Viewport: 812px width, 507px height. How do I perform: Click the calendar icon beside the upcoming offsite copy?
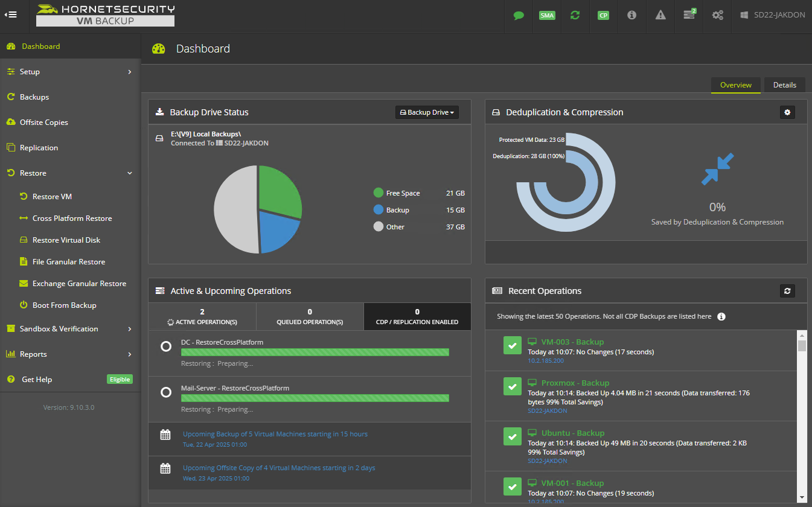(x=165, y=468)
